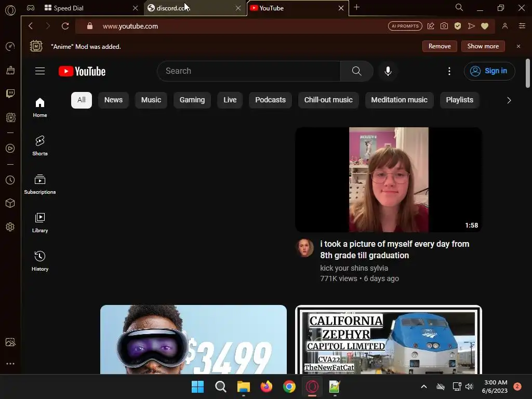This screenshot has width=532, height=399.
Task: Open YouTube settings three-dots menu
Action: [449, 71]
